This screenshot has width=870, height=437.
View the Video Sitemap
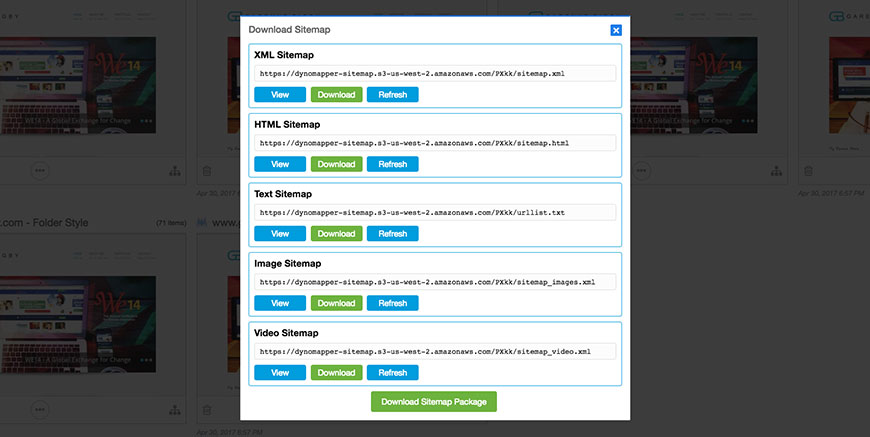[x=280, y=372]
